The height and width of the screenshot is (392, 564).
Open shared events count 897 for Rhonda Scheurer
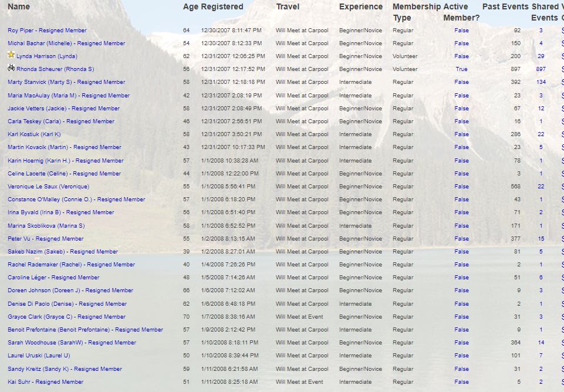(x=541, y=69)
